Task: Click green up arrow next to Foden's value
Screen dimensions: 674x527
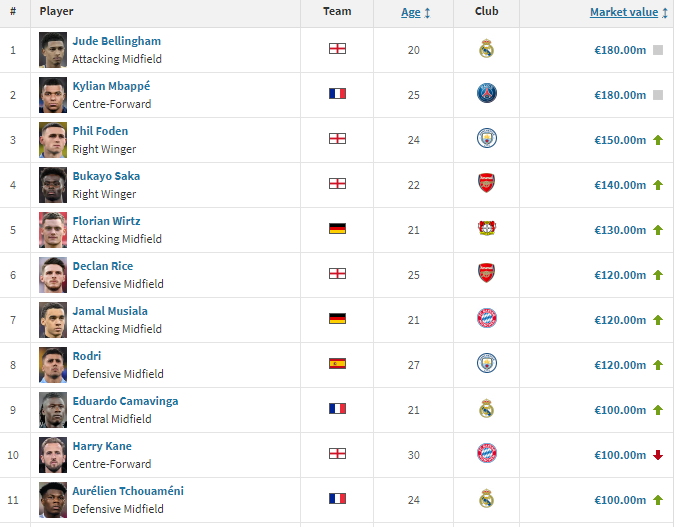Action: 658,140
